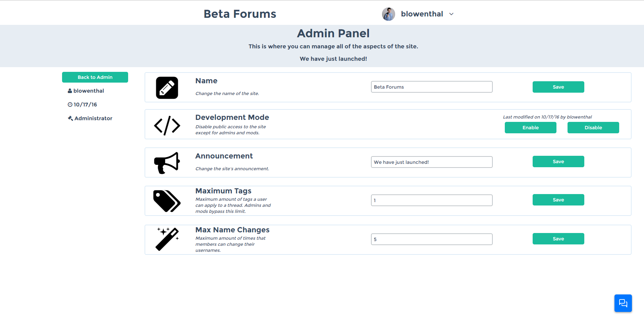644x324 pixels.
Task: Open the chat widget icon
Action: pos(623,303)
